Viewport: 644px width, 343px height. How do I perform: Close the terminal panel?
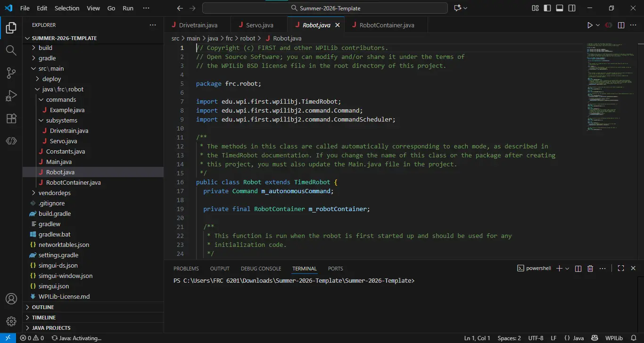(x=633, y=268)
